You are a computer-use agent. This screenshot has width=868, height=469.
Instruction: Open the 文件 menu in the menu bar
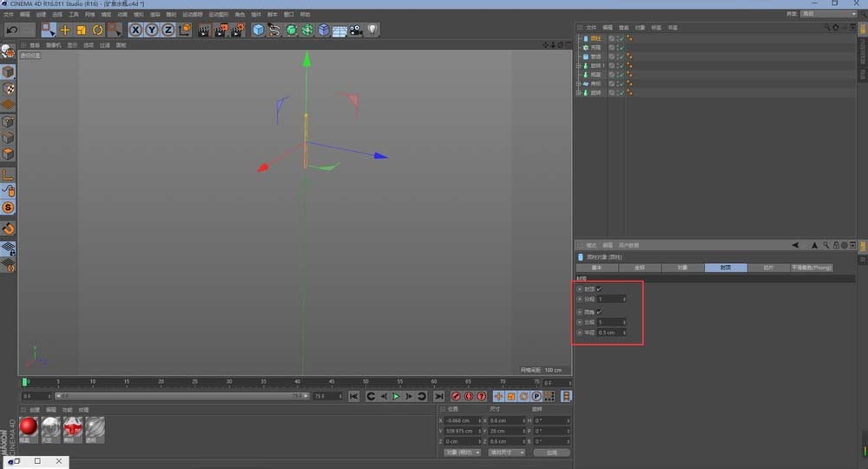9,15
